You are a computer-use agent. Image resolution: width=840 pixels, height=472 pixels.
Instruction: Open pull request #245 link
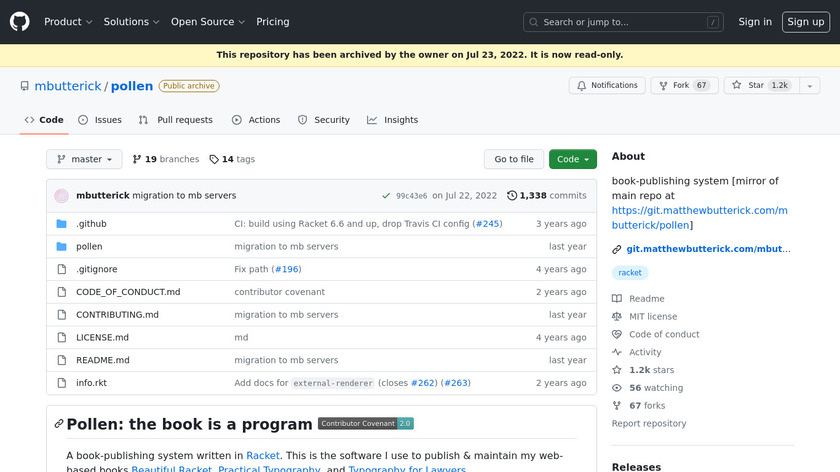coord(488,224)
